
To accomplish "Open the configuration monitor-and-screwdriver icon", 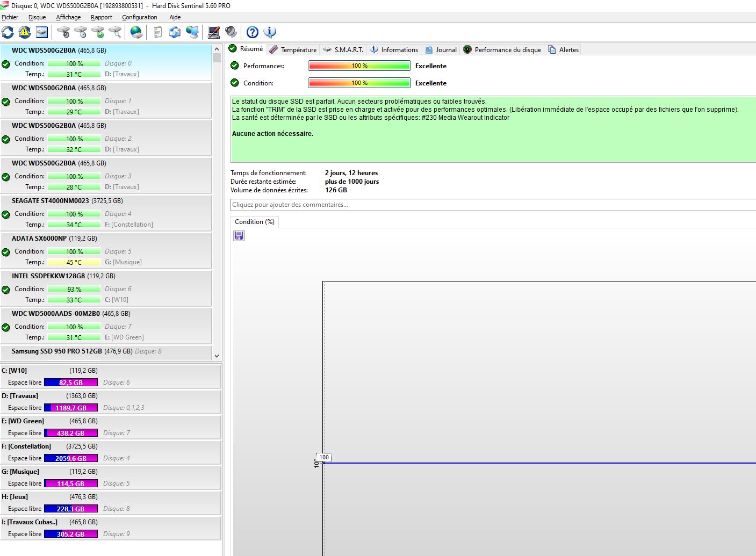I will (x=213, y=32).
